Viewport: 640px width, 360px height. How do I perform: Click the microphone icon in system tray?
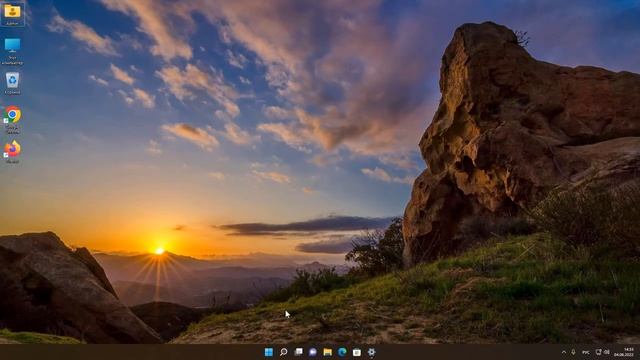pyautogui.click(x=573, y=352)
